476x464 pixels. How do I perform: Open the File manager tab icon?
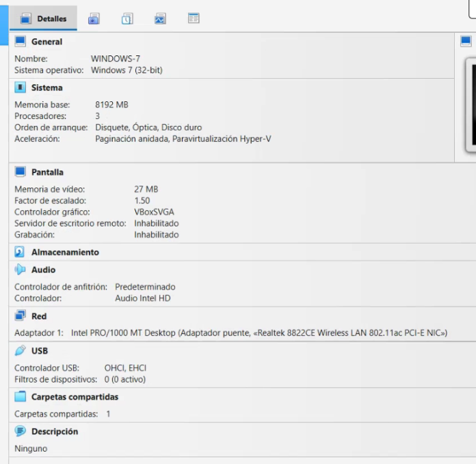pos(194,18)
